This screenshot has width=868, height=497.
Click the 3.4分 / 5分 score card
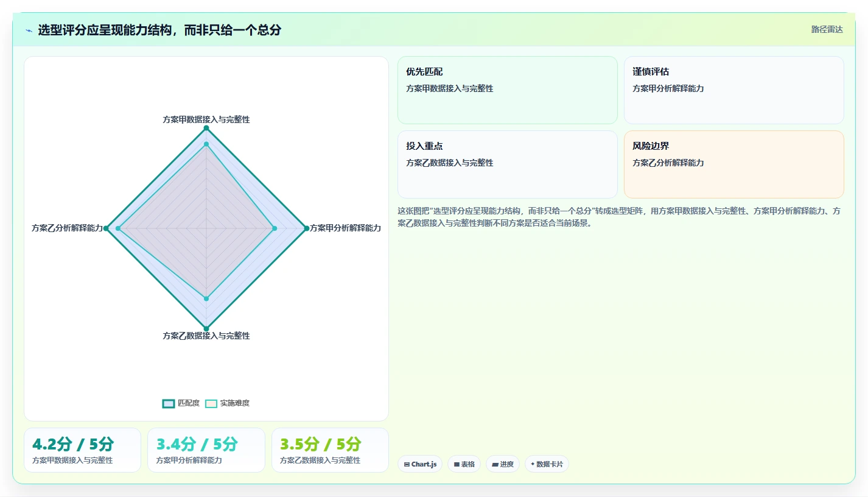point(206,450)
